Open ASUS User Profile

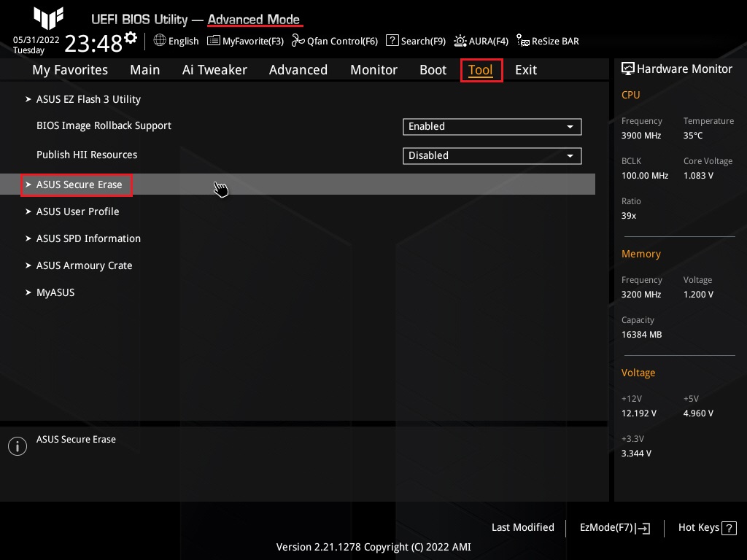click(x=77, y=211)
